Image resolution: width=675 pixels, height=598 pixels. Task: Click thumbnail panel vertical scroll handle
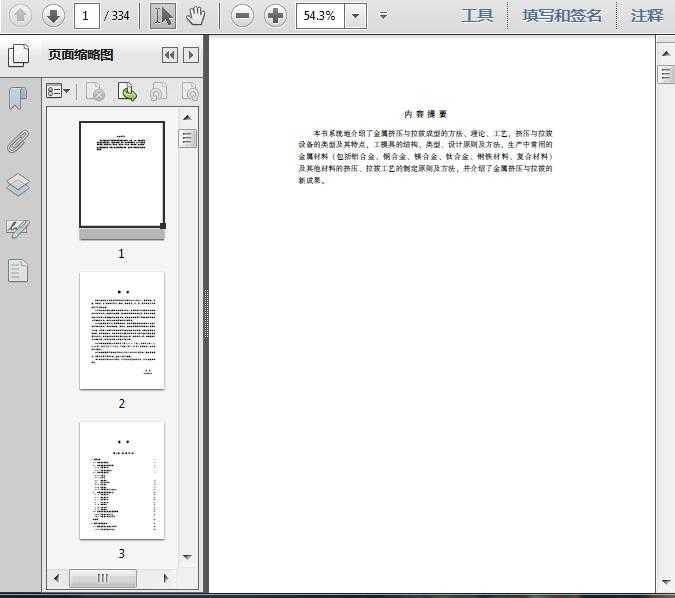click(187, 139)
